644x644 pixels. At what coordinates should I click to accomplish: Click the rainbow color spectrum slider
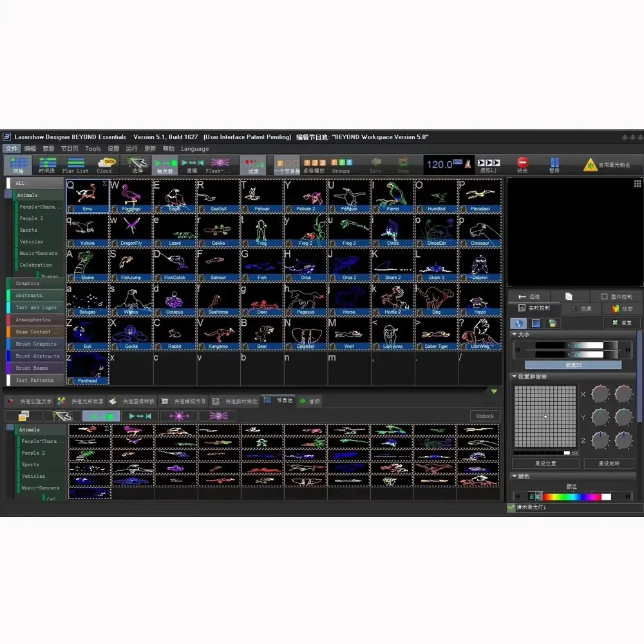tap(572, 497)
